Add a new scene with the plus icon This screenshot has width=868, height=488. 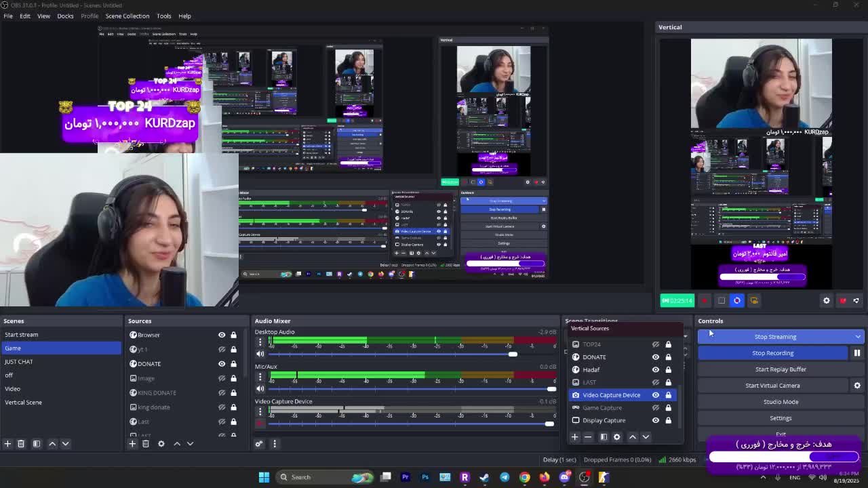point(7,444)
